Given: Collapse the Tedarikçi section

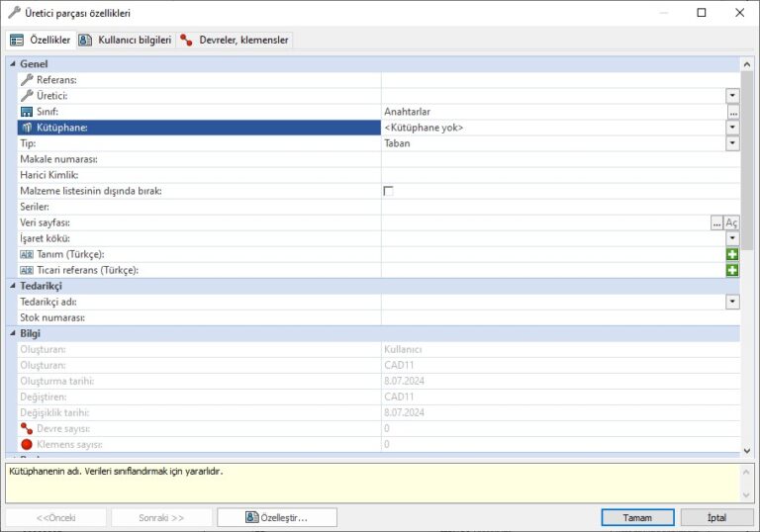Looking at the screenshot, I should click(12, 286).
